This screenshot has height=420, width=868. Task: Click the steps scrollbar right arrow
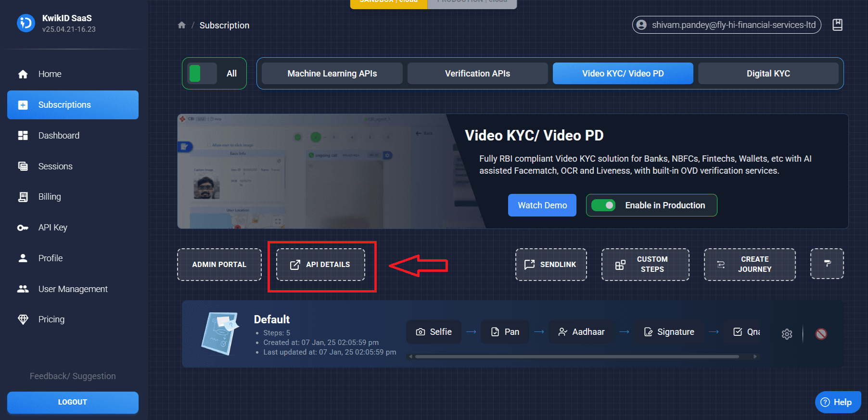[755, 356]
